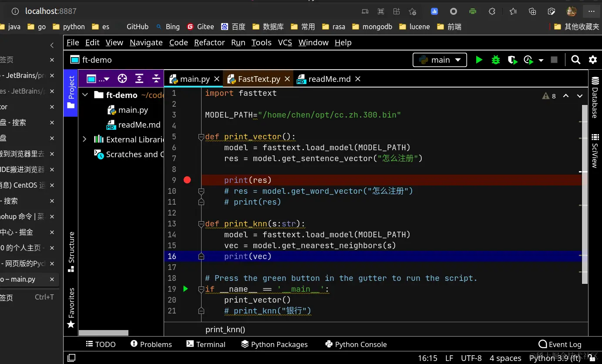Open browser menu with three dots
Screen dimensions: 602x364
591,11
